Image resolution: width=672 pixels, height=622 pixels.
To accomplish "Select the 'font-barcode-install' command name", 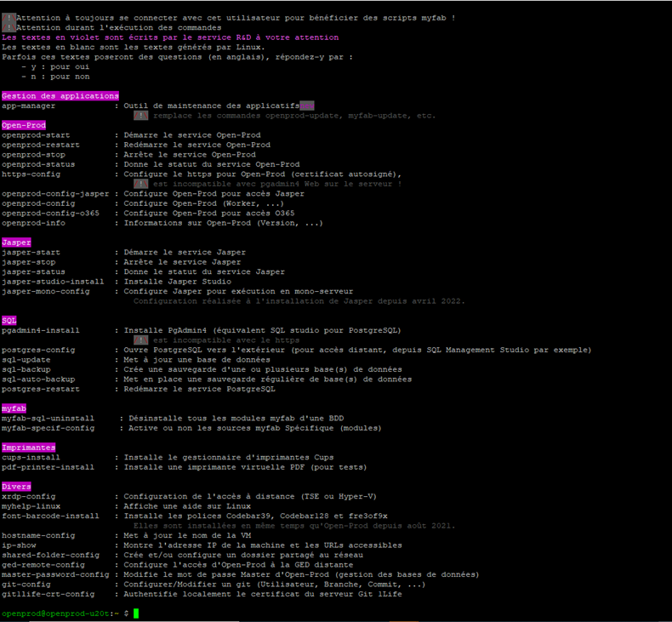I will click(x=50, y=516).
